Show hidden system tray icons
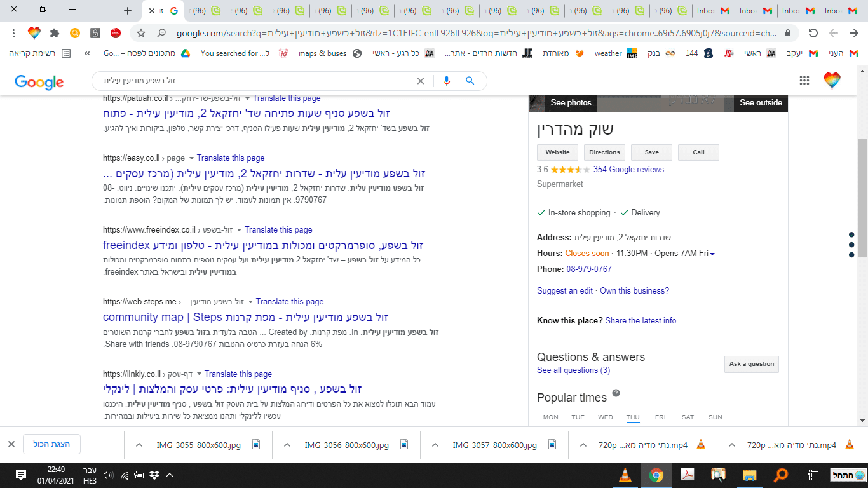 170,475
